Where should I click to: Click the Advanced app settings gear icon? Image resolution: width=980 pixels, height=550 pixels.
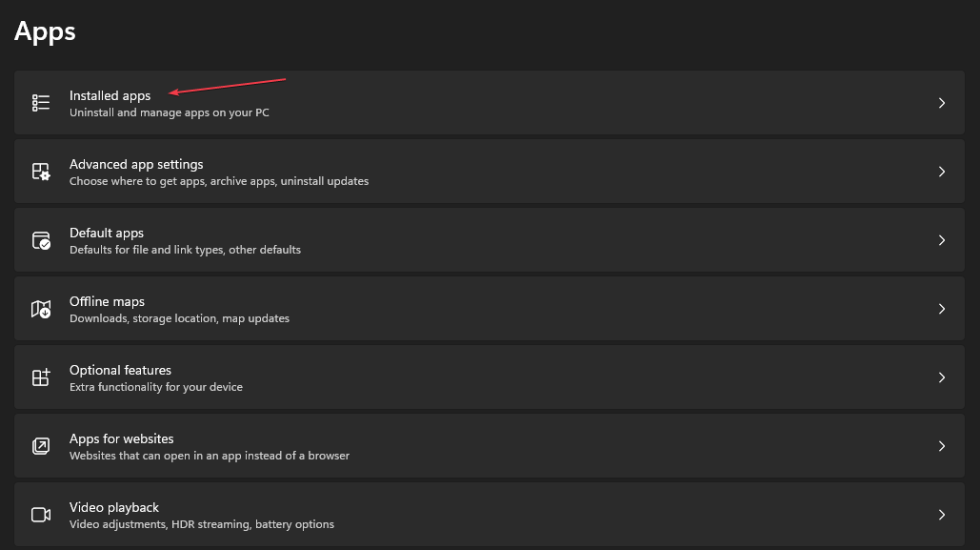[41, 172]
